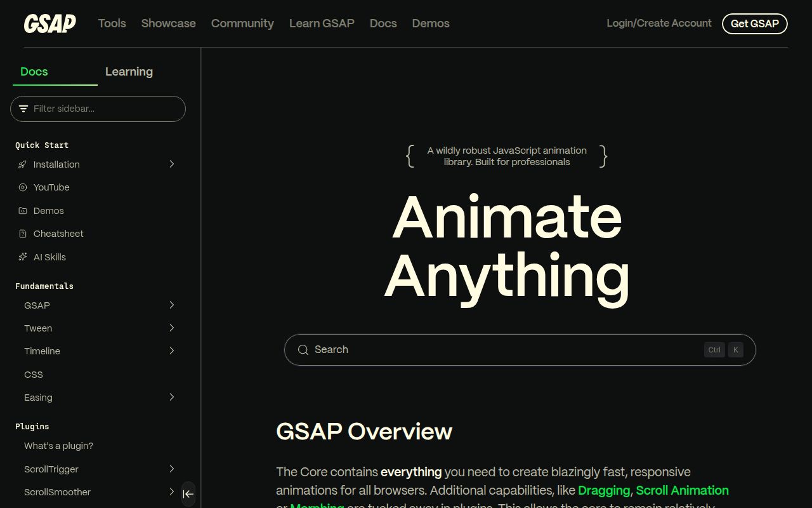812x508 pixels.
Task: Open the Showcase menu item
Action: (169, 23)
